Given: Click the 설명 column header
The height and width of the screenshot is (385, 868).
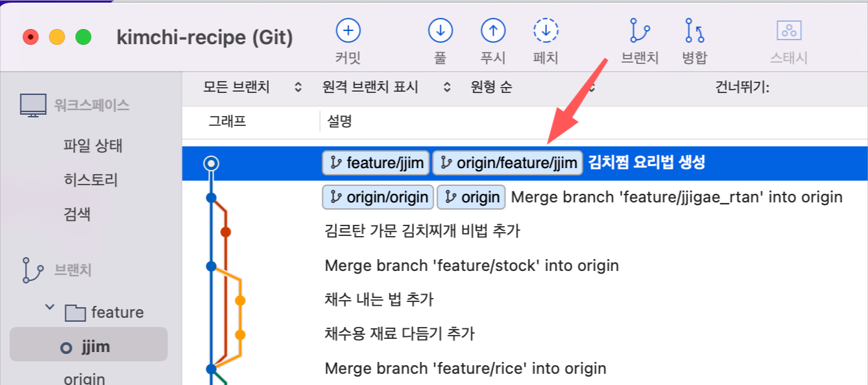Looking at the screenshot, I should pyautogui.click(x=340, y=121).
